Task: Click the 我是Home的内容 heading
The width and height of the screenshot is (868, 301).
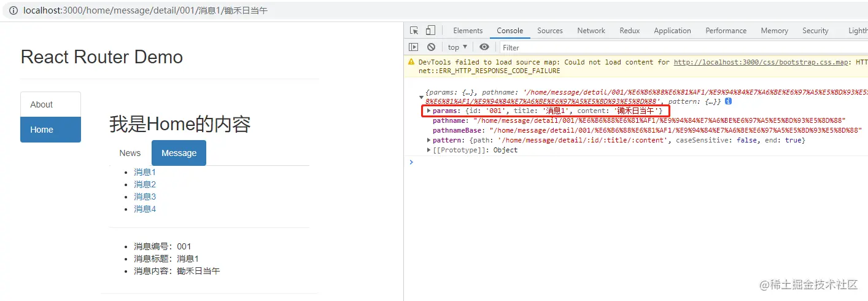Action: coord(180,124)
